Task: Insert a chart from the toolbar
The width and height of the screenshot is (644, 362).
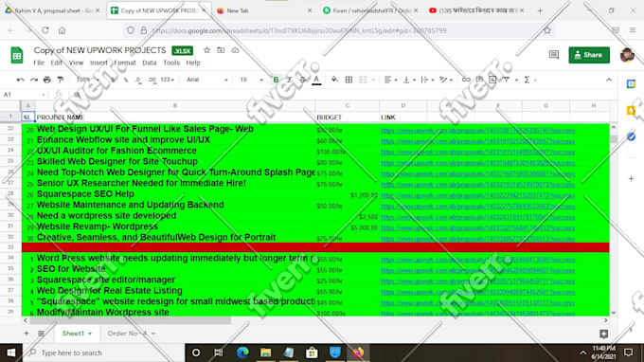Action: point(492,80)
